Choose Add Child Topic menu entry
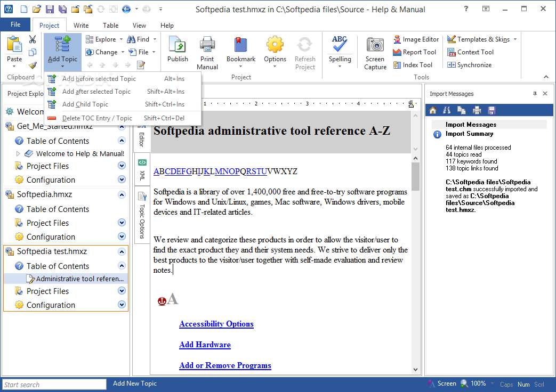Screen dimensions: 556x392 [123, 104]
